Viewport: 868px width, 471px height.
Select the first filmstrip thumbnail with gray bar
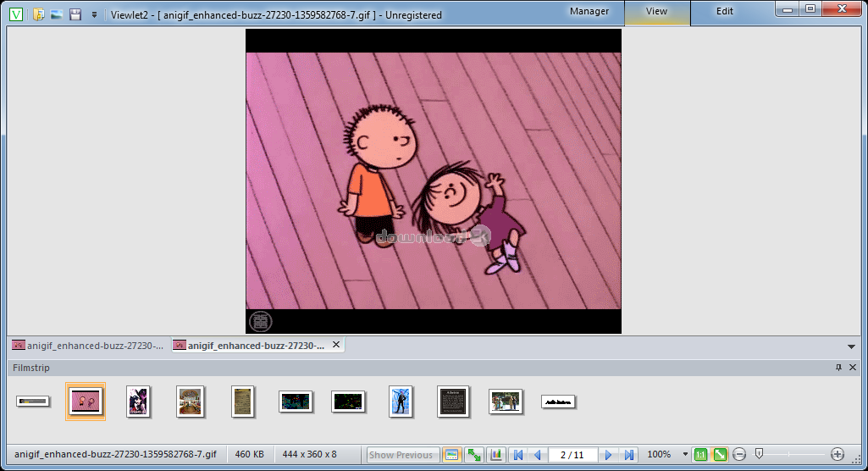(x=33, y=402)
